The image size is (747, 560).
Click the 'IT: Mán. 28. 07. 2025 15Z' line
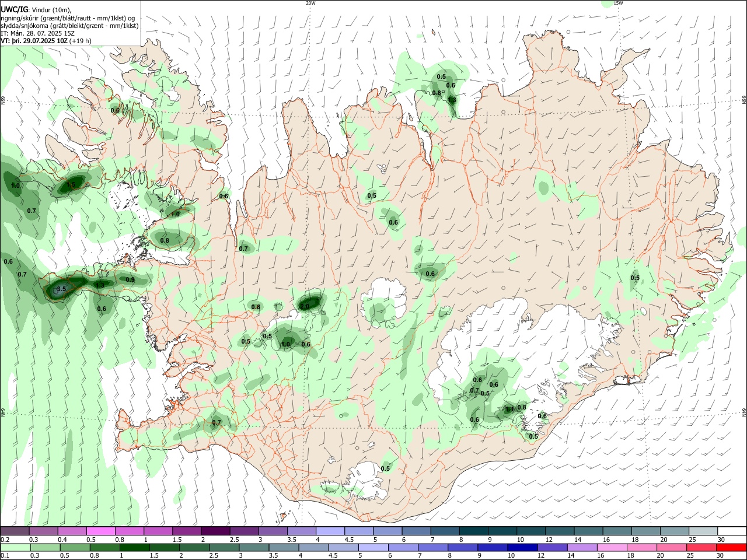(38, 33)
